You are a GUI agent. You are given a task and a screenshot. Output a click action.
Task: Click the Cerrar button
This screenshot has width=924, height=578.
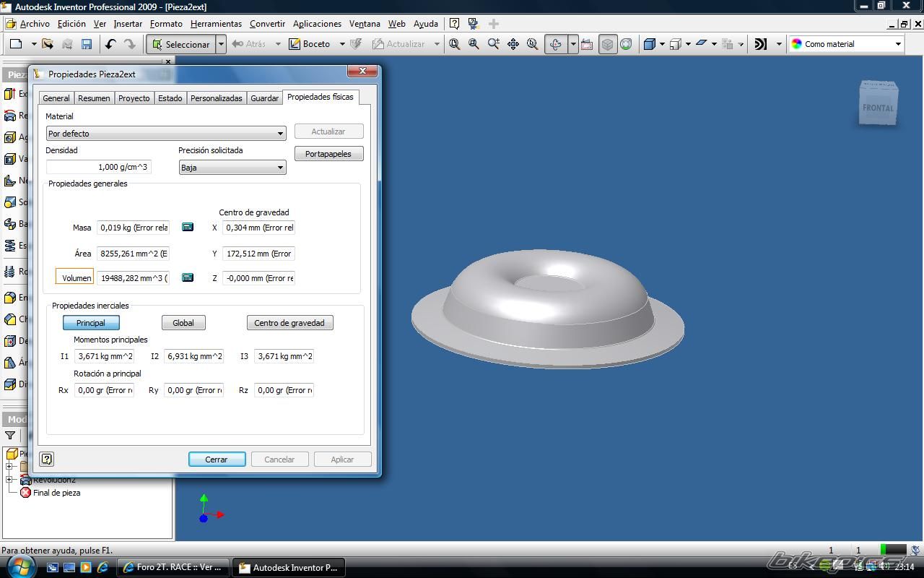tap(217, 460)
